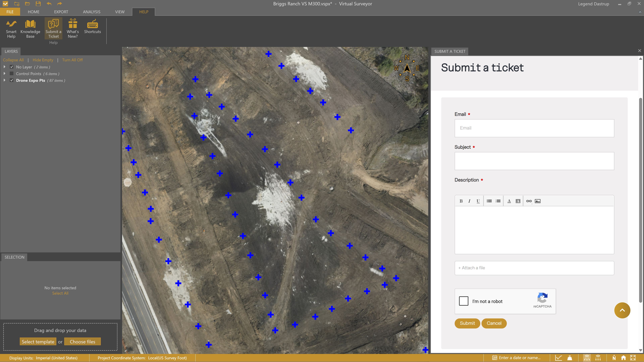Expand the Drone Expo Pts layer node
The width and height of the screenshot is (644, 362).
point(5,80)
